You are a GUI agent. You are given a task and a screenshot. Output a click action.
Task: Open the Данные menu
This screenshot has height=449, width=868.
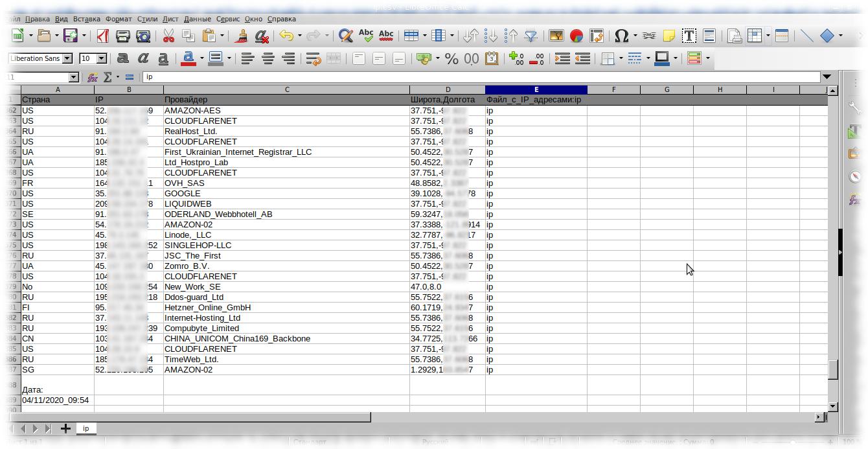198,19
